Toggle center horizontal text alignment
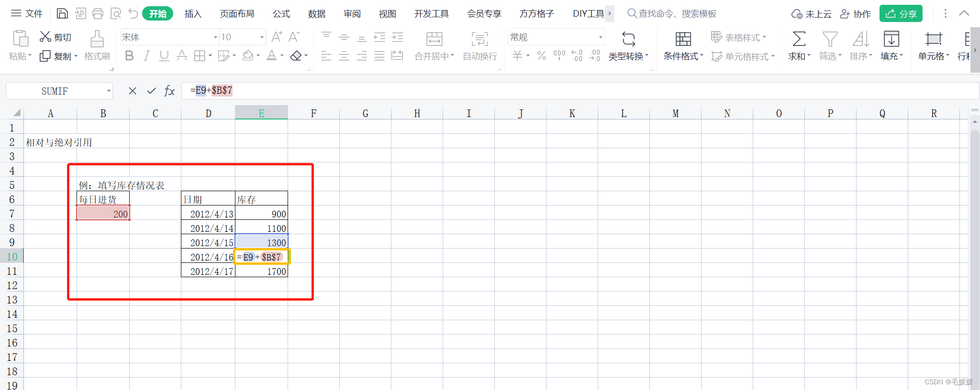The height and width of the screenshot is (390, 980). coord(344,56)
